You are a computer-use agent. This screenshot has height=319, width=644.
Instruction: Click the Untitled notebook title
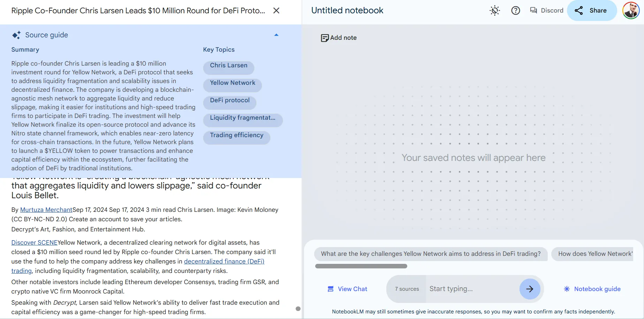347,10
